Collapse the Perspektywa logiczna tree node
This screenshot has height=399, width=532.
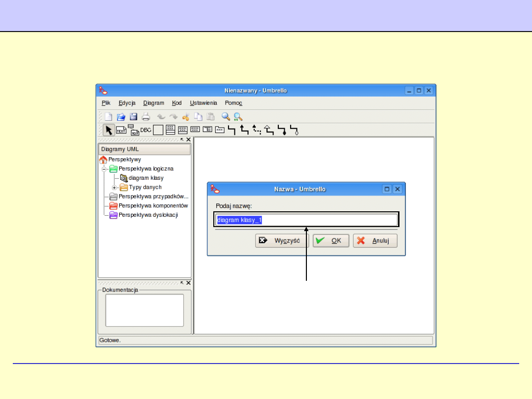tap(104, 168)
